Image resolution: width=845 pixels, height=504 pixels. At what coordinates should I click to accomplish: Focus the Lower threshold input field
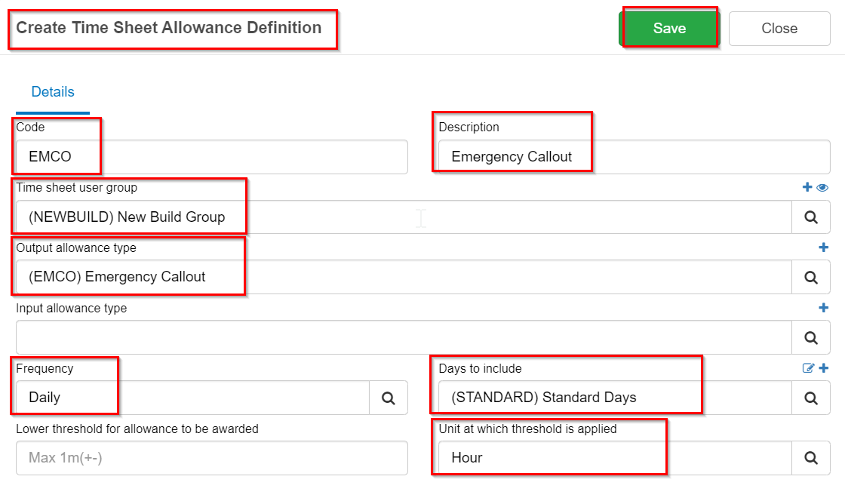tap(211, 458)
